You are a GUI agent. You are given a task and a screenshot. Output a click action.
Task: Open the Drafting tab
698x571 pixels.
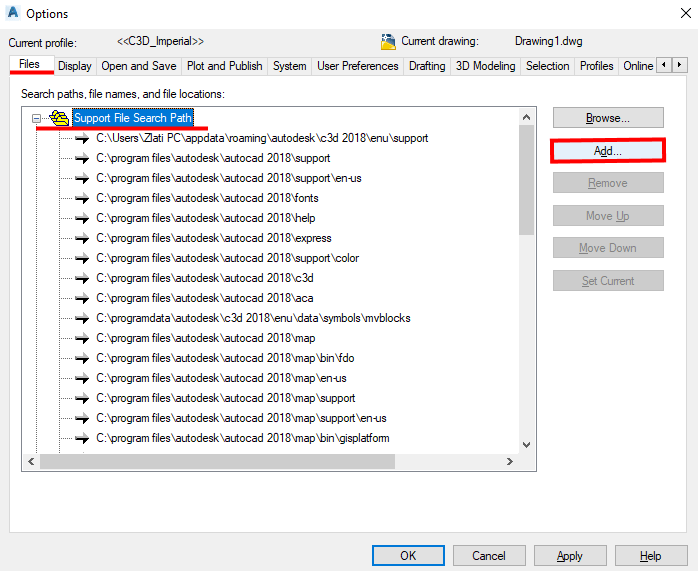427,66
